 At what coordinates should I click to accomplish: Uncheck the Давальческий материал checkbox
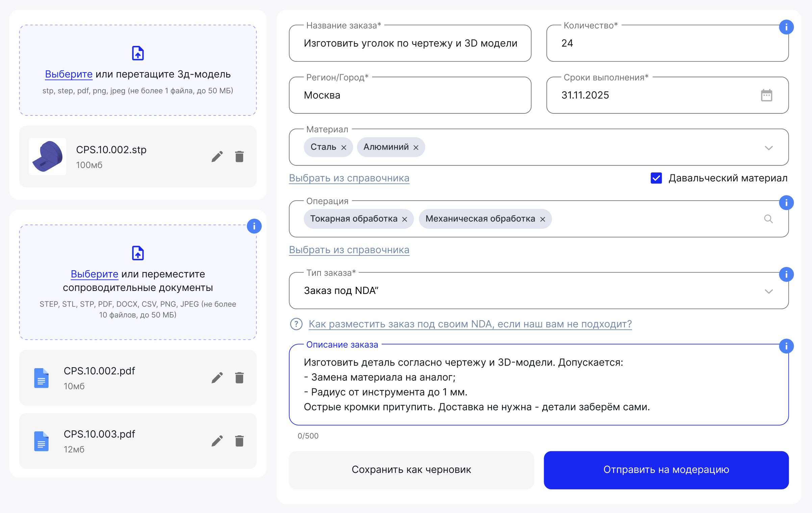[656, 178]
